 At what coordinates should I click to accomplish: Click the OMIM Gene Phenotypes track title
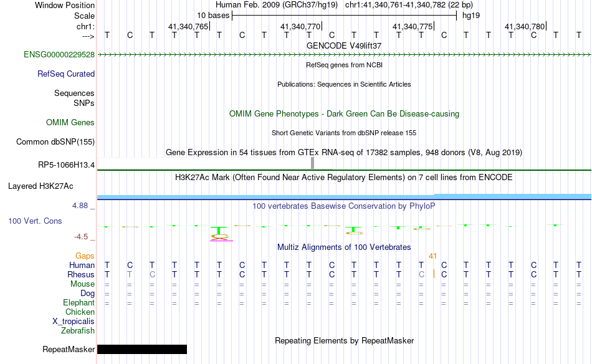345,113
